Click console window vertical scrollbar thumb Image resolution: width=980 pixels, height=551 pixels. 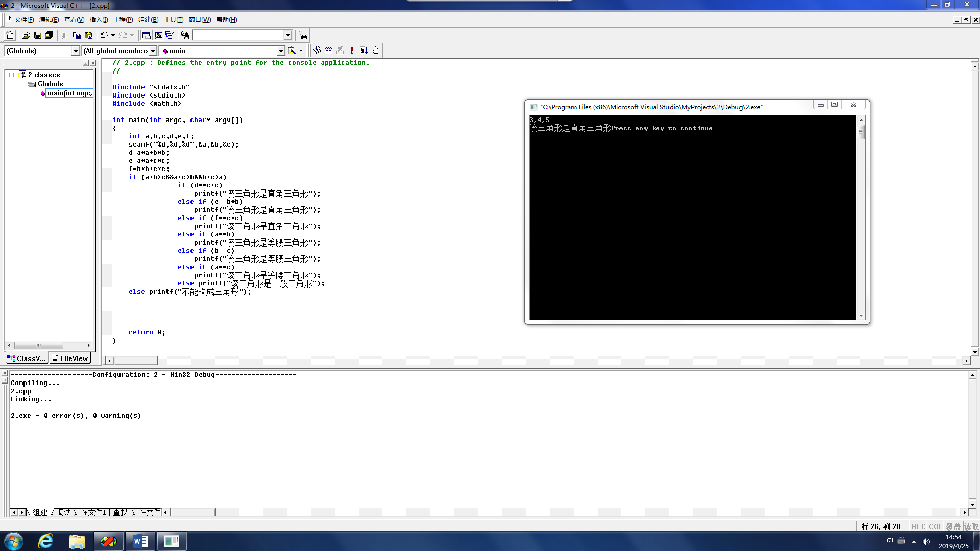pyautogui.click(x=861, y=132)
